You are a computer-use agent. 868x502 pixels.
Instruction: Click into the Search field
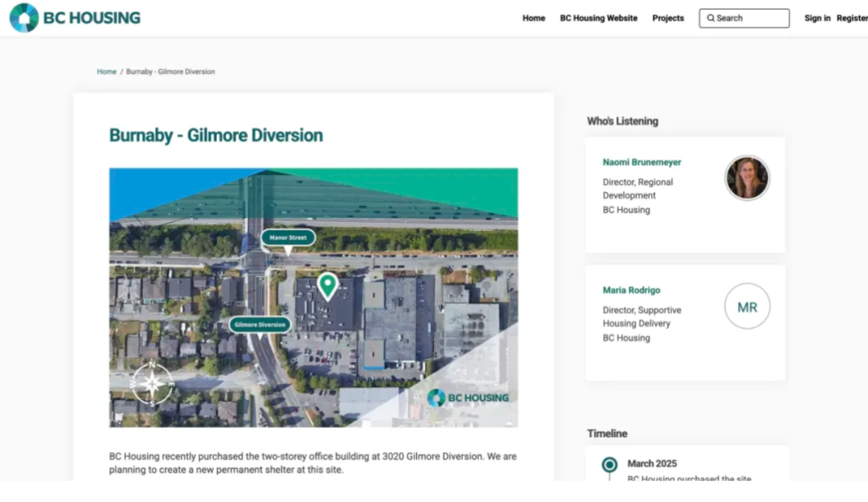(x=744, y=19)
